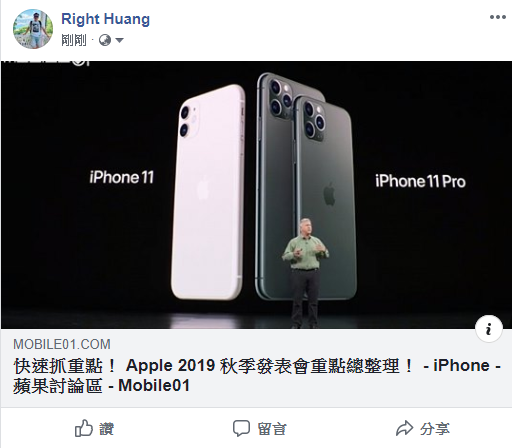This screenshot has width=512, height=448.
Task: Open the post's 剛剛 timestamp link
Action: 74,40
